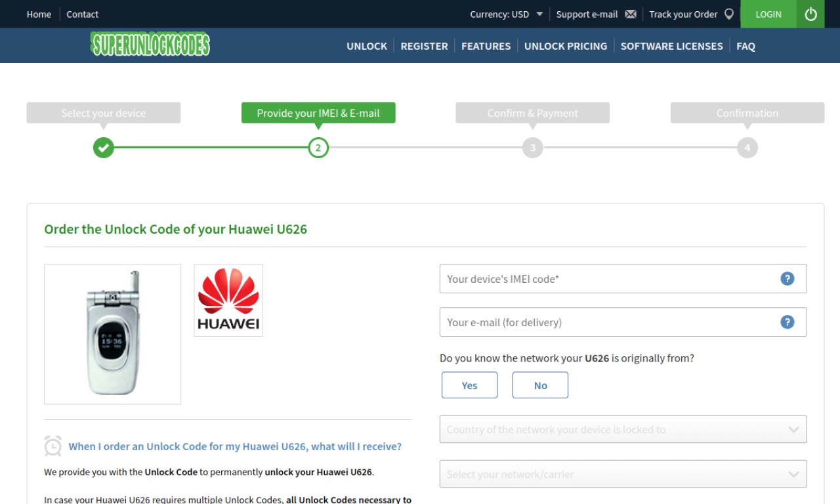Click the SuperUnlockCodes logo

[x=150, y=45]
